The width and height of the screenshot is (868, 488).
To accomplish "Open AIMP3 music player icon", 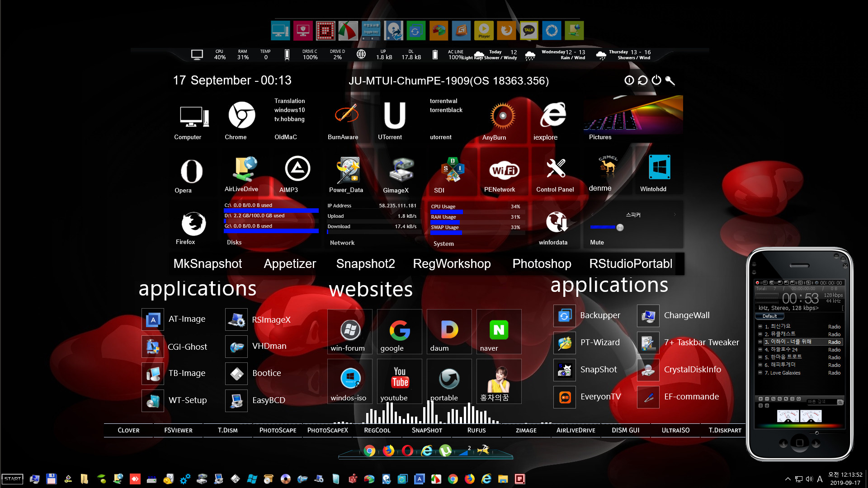I will (297, 169).
